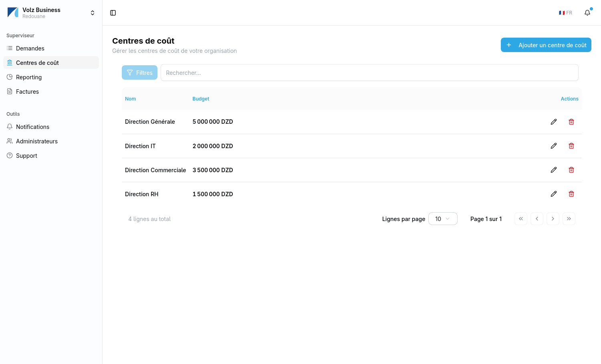Edit Direction Générale with pencil icon
The height and width of the screenshot is (364, 601).
554,122
